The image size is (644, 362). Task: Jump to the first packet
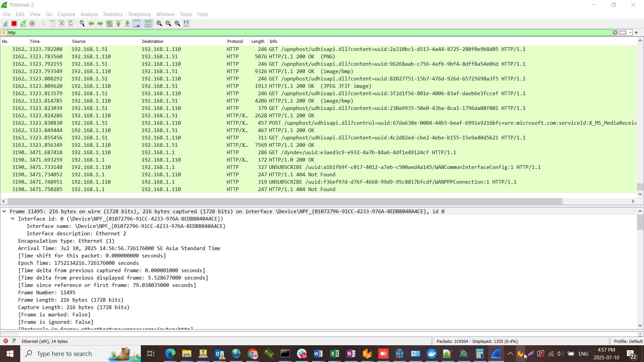coord(118,23)
